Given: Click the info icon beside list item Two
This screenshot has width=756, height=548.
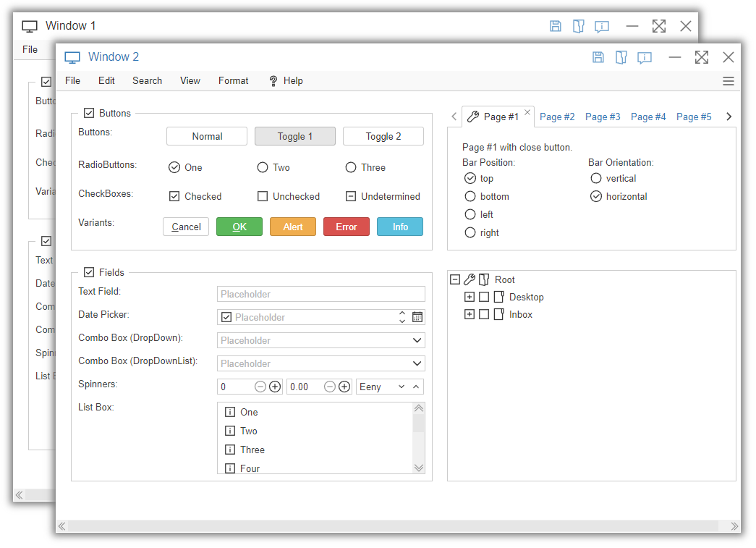Looking at the screenshot, I should pos(231,431).
